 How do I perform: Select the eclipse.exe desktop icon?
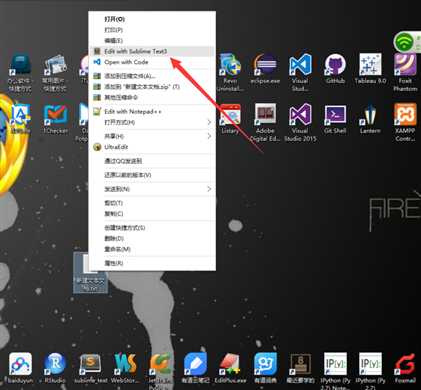coord(265,68)
